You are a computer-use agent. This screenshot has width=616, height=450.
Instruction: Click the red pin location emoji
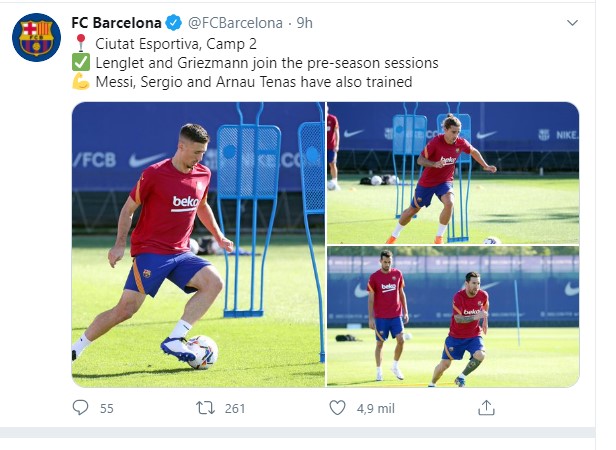point(80,42)
